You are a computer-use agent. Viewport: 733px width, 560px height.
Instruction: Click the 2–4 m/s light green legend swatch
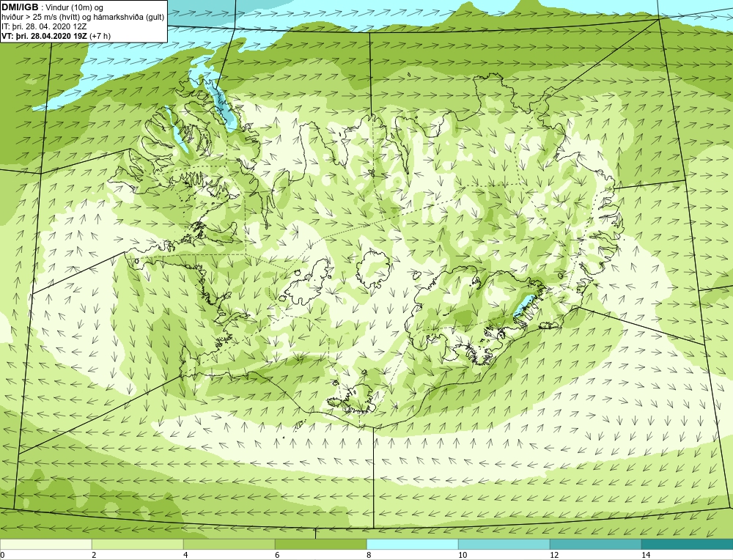point(138,544)
